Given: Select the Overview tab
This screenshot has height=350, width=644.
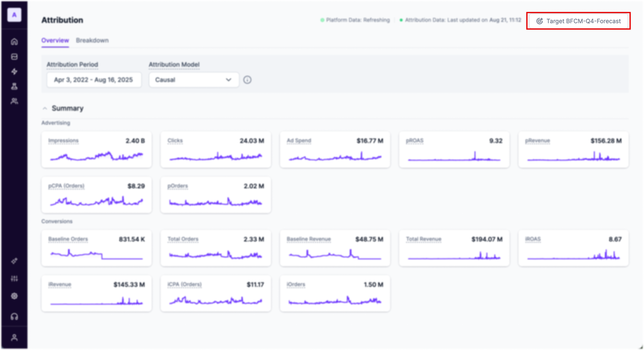Looking at the screenshot, I should coord(55,41).
